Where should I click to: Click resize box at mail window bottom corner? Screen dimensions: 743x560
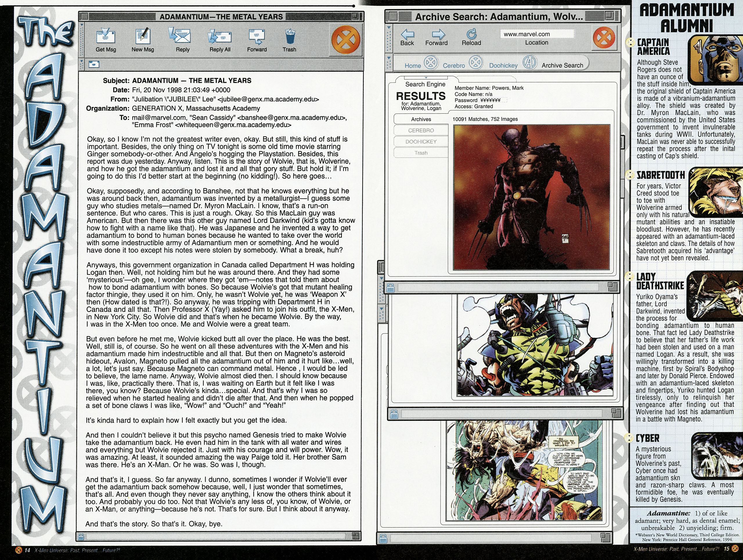point(355,536)
